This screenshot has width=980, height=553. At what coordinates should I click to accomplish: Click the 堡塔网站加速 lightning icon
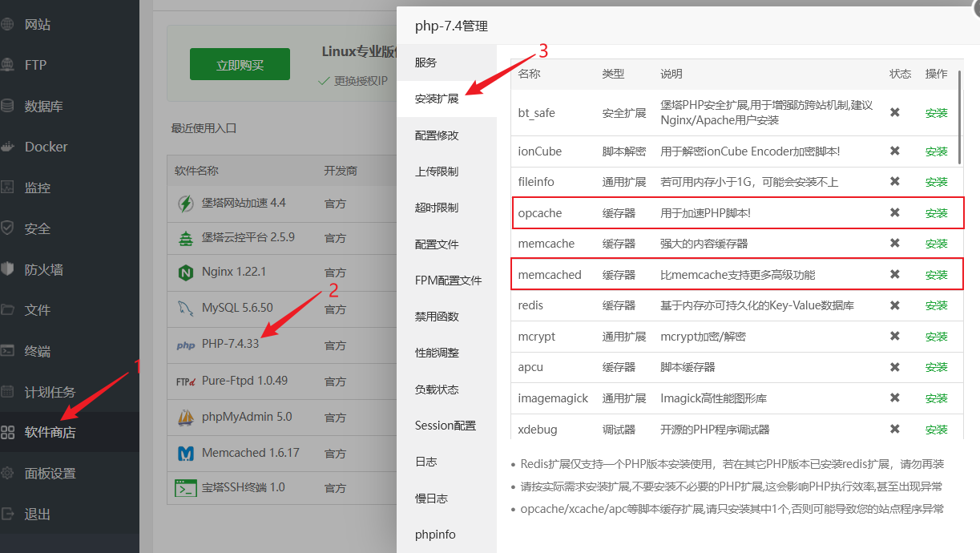point(185,204)
